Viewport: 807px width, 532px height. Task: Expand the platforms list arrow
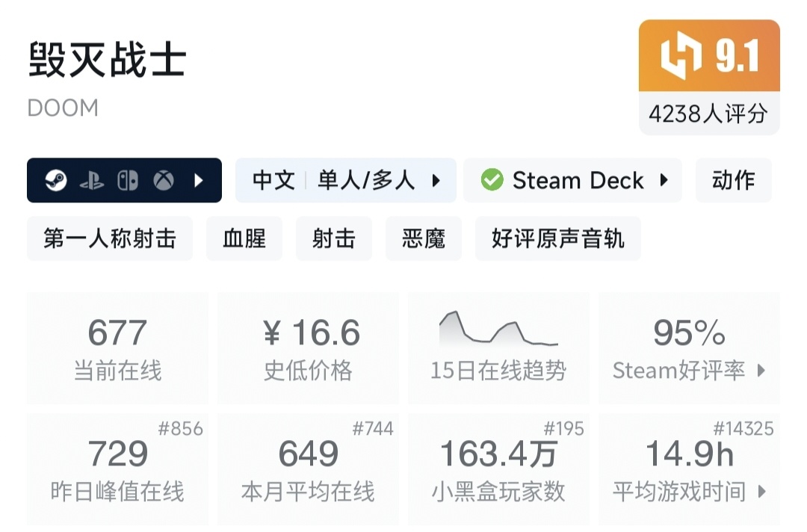[x=199, y=181]
